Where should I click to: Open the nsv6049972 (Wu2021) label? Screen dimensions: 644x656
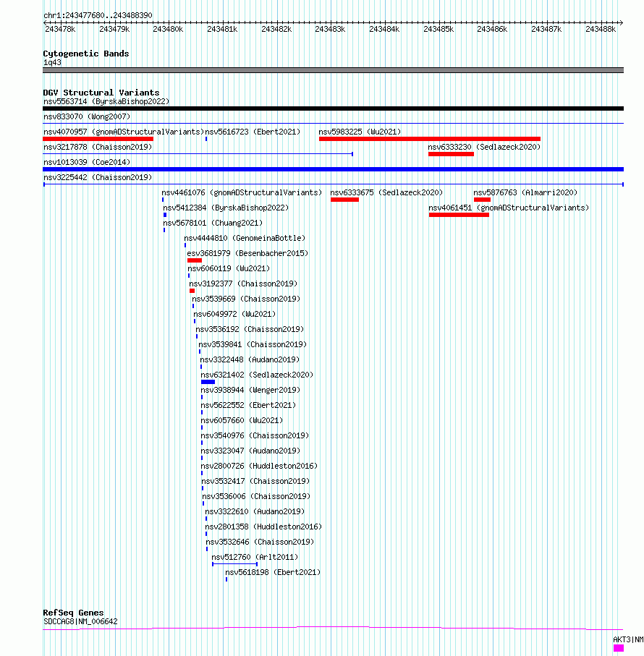click(234, 314)
